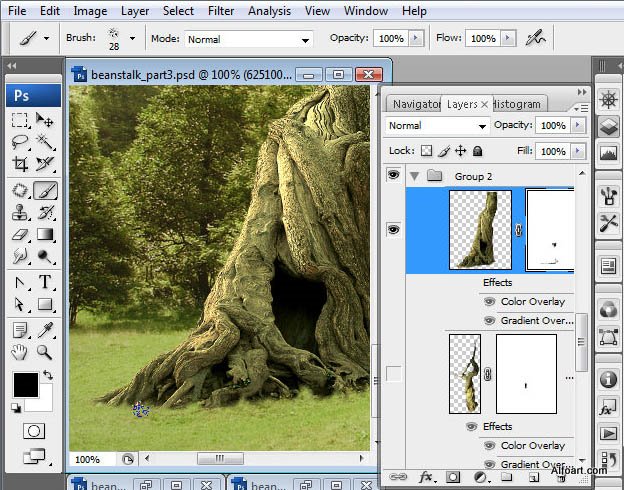Select the Crop tool
The image size is (624, 490).
[20, 164]
